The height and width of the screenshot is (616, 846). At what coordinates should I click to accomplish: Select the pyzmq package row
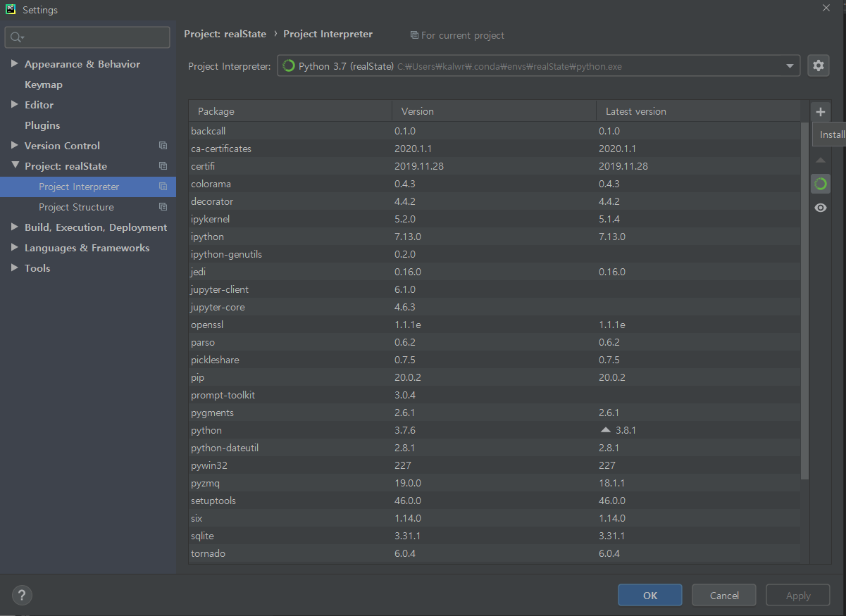tap(494, 483)
